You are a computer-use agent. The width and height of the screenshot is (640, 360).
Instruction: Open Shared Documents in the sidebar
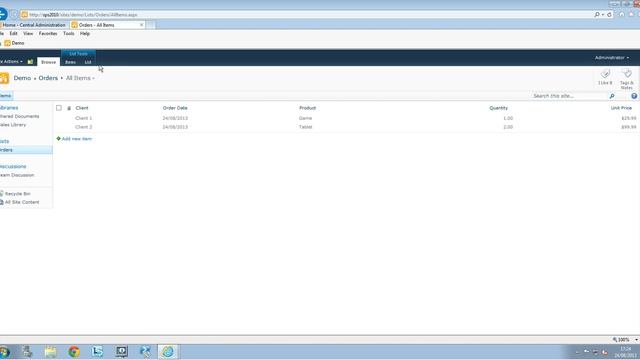(19, 116)
